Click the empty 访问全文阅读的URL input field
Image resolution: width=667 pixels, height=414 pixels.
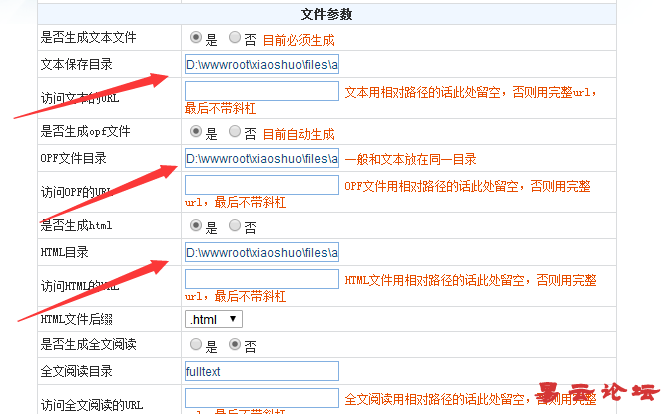point(262,398)
